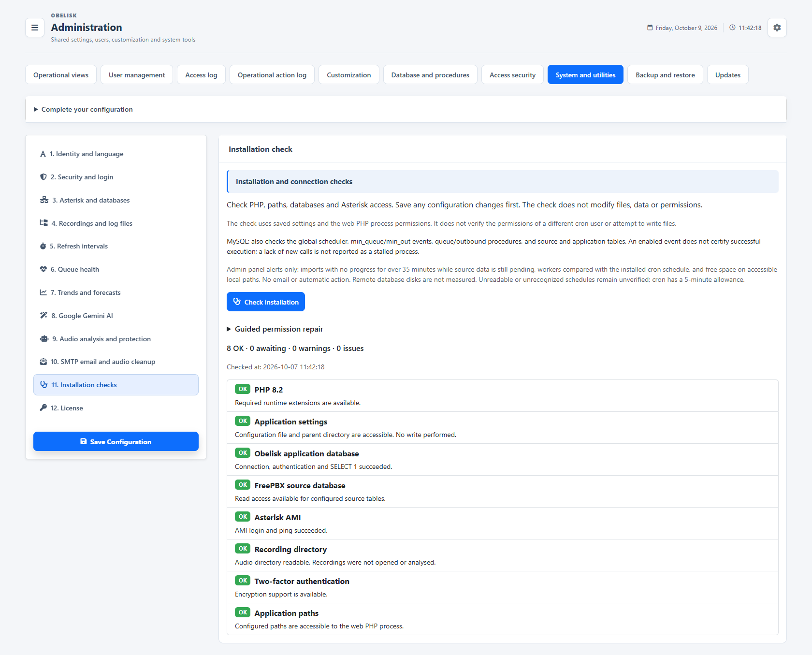Screen dimensions: 812x655
Task: Click the 'Installation check' panel title
Action: pos(261,149)
